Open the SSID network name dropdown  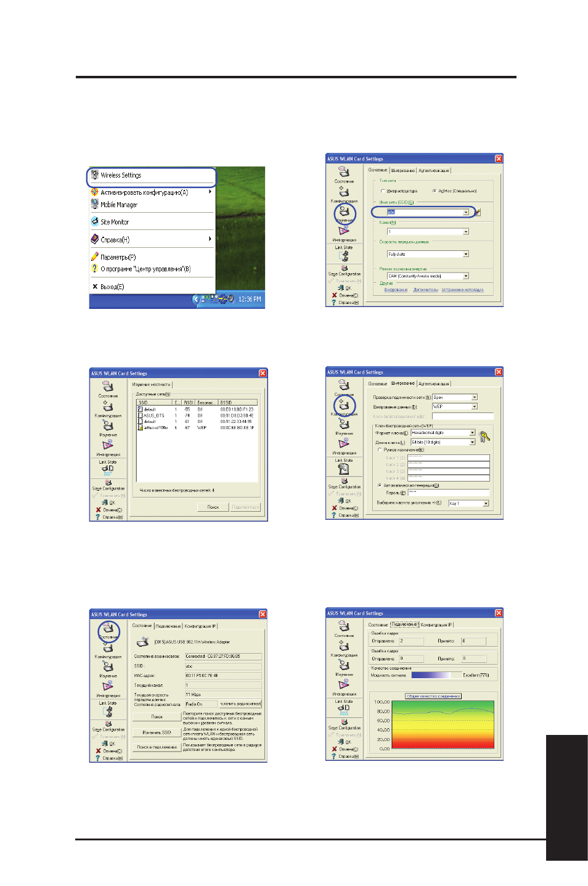[466, 212]
